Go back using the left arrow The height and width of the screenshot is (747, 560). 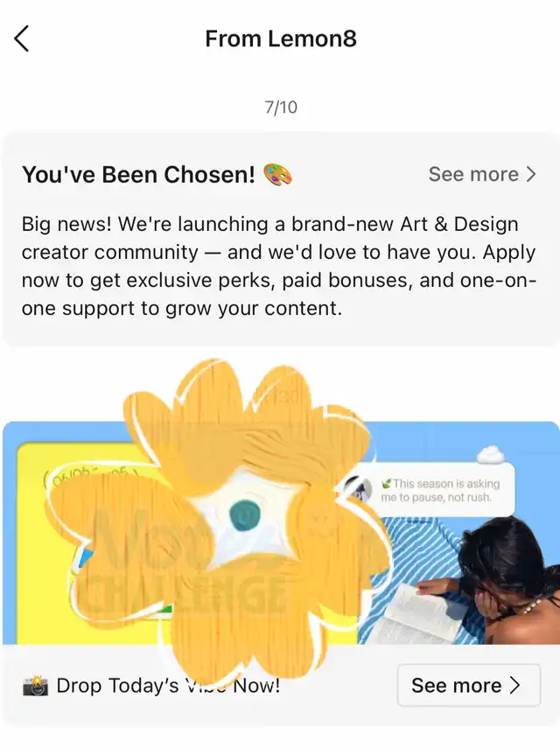pos(22,38)
